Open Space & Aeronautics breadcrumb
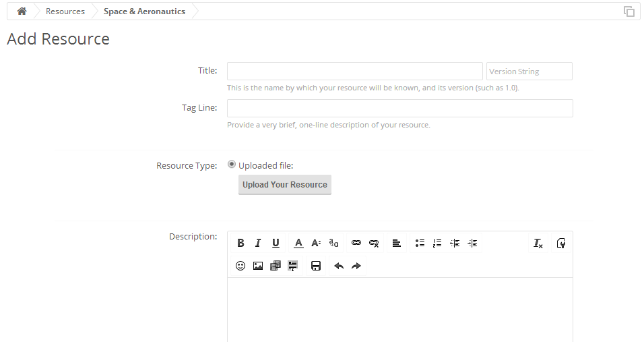Screen dimensions: 644x342 [x=144, y=11]
